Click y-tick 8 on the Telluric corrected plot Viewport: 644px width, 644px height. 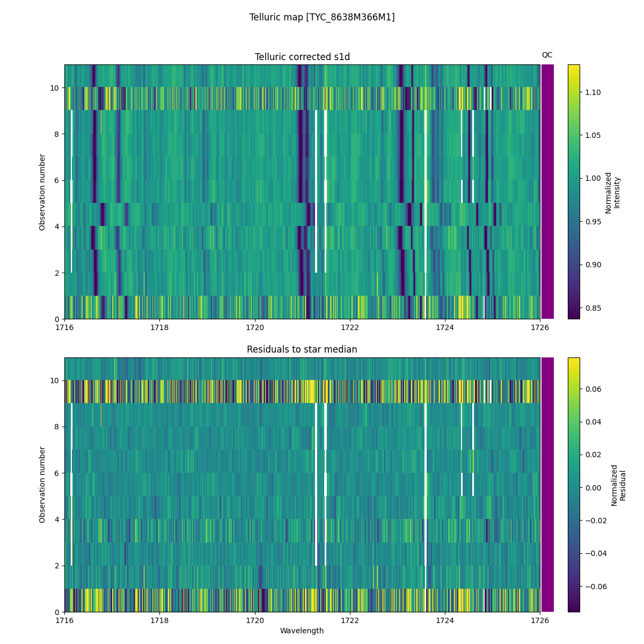pos(58,134)
